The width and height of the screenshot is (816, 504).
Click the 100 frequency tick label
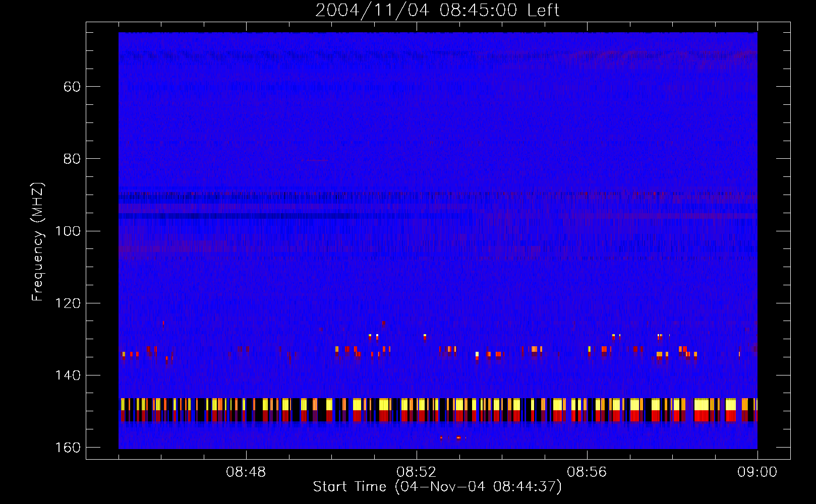tap(68, 231)
